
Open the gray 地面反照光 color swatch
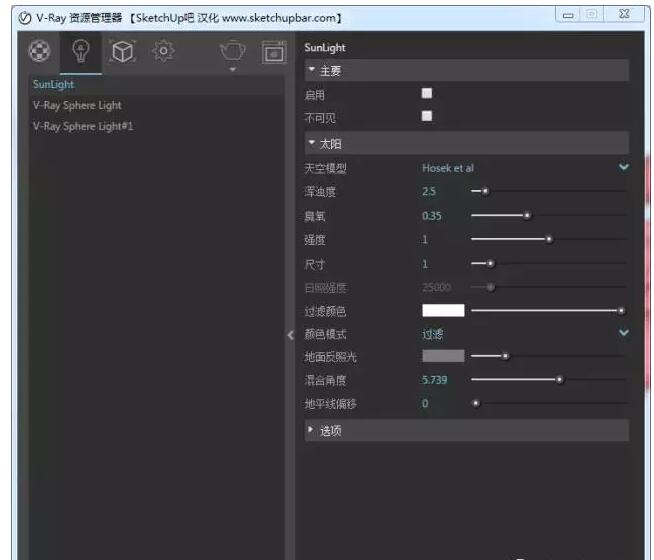tap(443, 356)
